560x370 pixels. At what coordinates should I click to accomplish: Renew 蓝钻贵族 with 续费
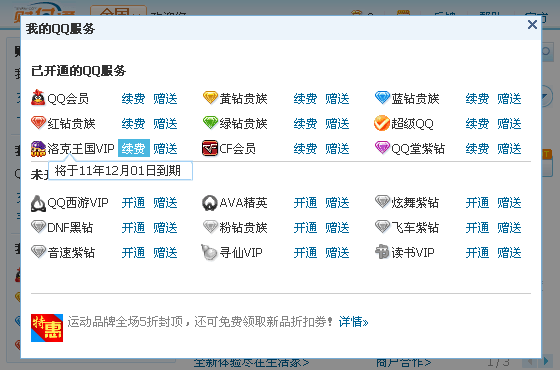(478, 99)
